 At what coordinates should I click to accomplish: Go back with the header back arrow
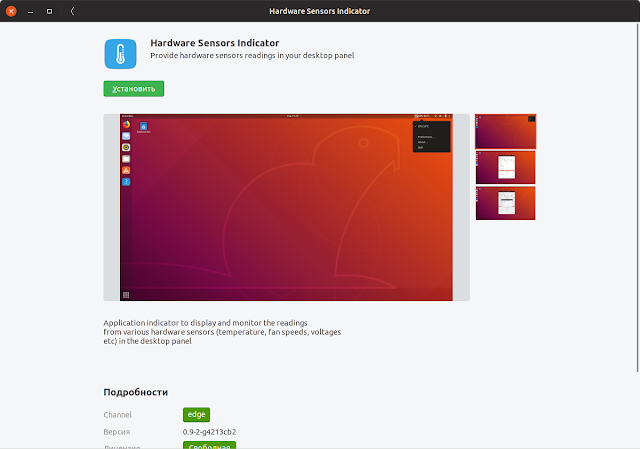[73, 11]
